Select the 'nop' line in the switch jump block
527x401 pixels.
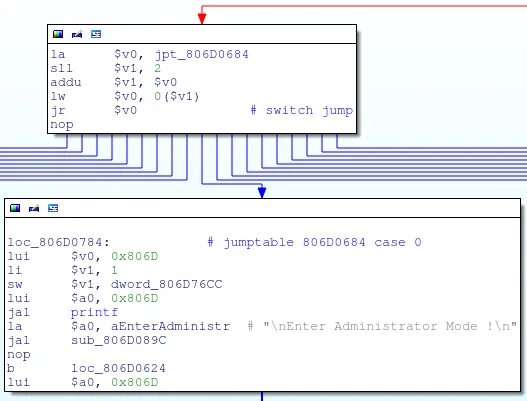tap(62, 125)
